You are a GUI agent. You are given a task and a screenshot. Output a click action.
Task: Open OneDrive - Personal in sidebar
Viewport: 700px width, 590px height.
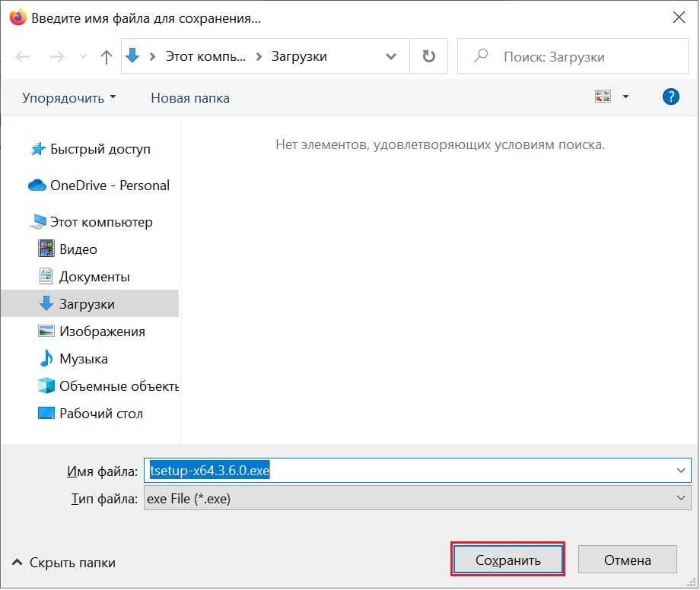pos(109,186)
